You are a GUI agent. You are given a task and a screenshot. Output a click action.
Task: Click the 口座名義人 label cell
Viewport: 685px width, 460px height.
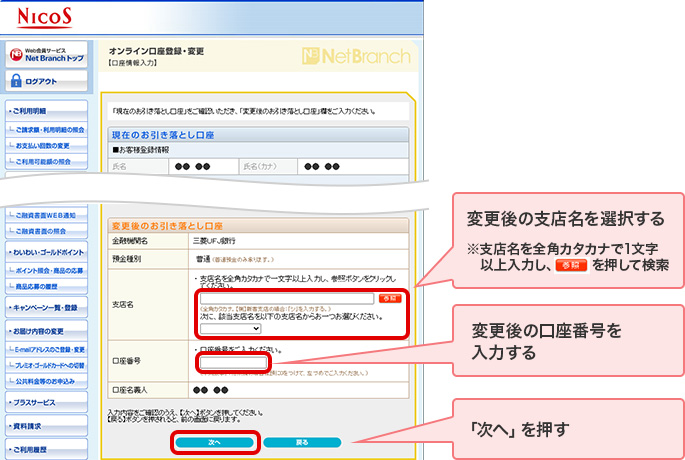tap(148, 390)
